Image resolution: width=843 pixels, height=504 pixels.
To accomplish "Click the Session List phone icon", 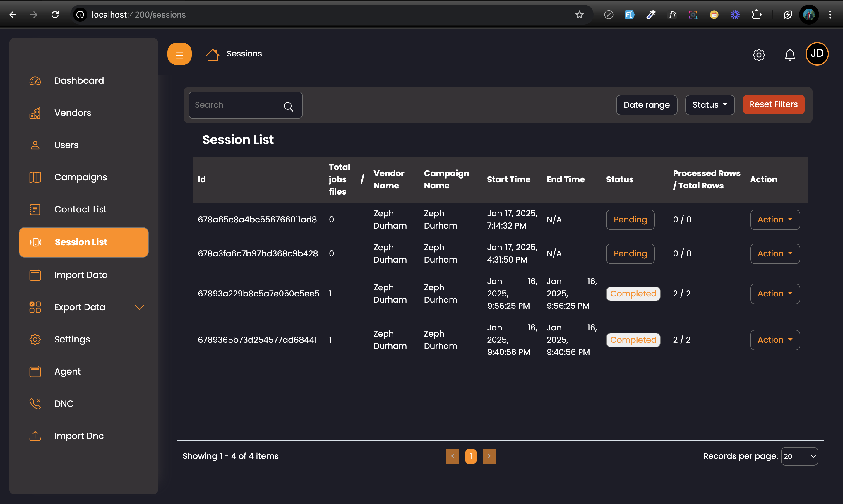I will [x=36, y=242].
